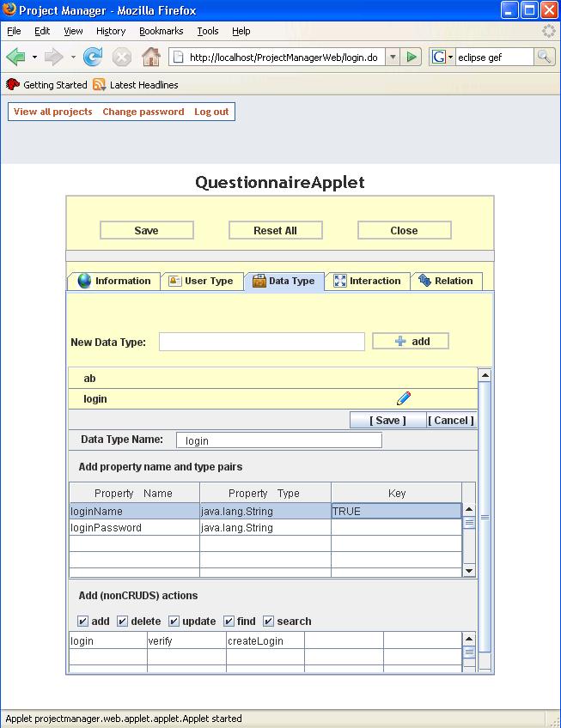The height and width of the screenshot is (728, 561).
Task: Click the New Data Type input field
Action: [262, 342]
